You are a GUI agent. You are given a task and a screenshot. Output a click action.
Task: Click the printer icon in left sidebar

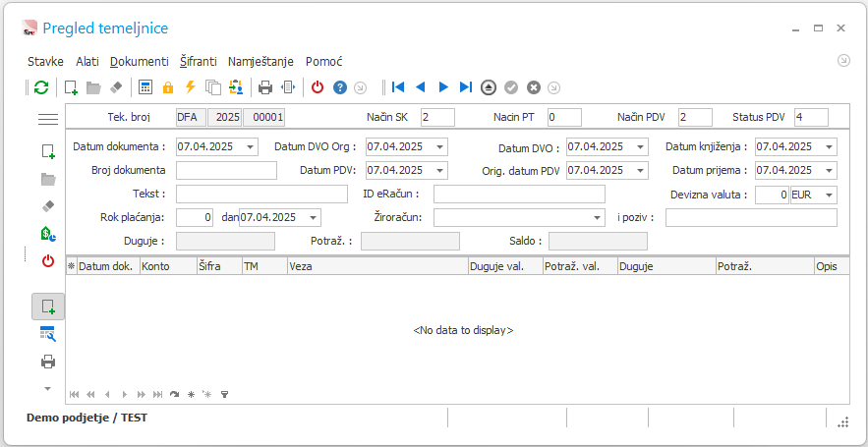tap(48, 362)
